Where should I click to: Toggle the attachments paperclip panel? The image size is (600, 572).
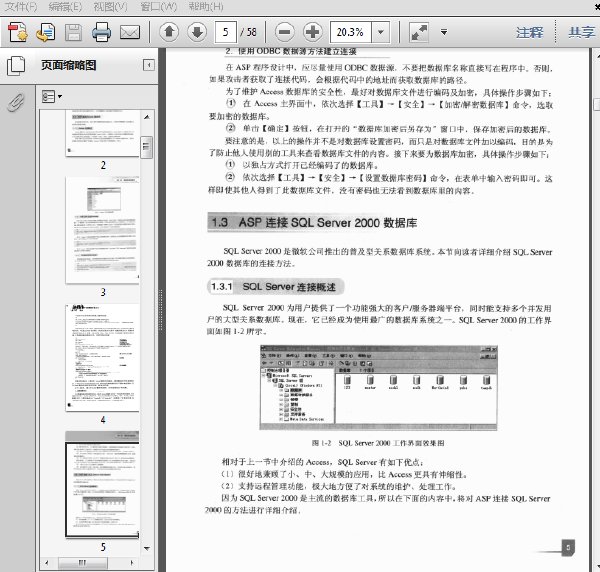click(x=16, y=102)
